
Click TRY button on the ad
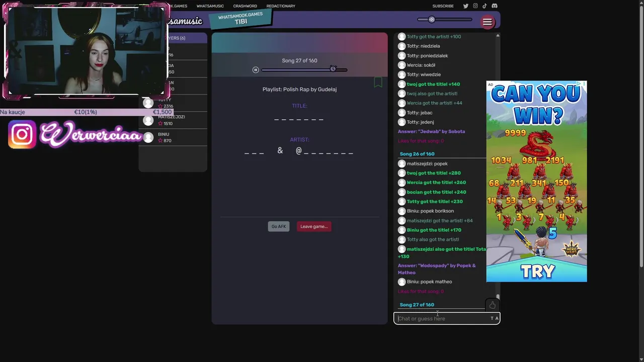pyautogui.click(x=537, y=271)
